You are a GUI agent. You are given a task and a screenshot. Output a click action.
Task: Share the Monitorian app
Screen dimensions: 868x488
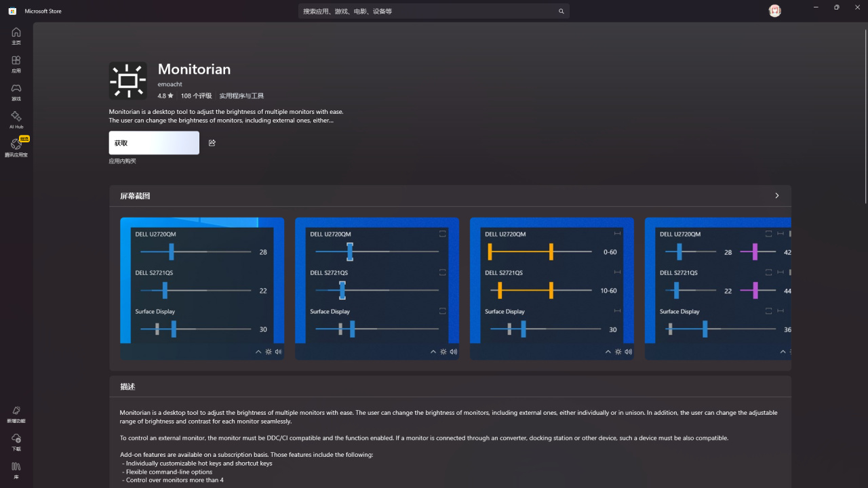coord(212,143)
